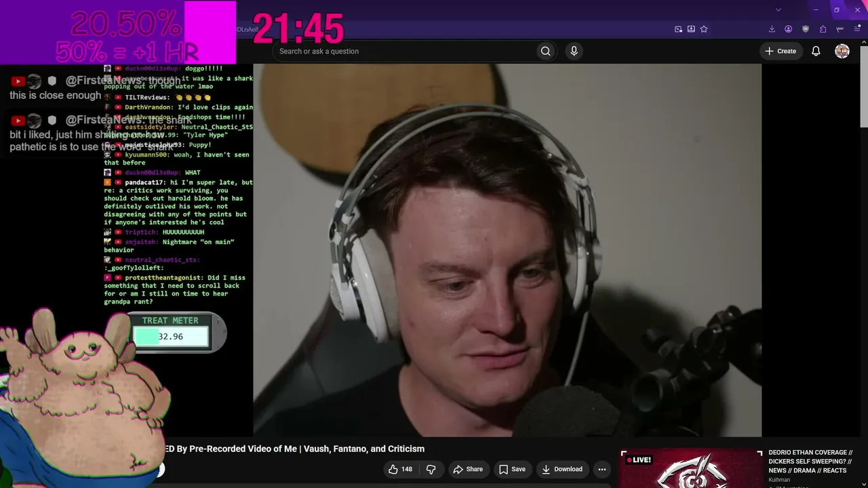This screenshot has width=868, height=488.
Task: Share the video
Action: pyautogui.click(x=468, y=469)
